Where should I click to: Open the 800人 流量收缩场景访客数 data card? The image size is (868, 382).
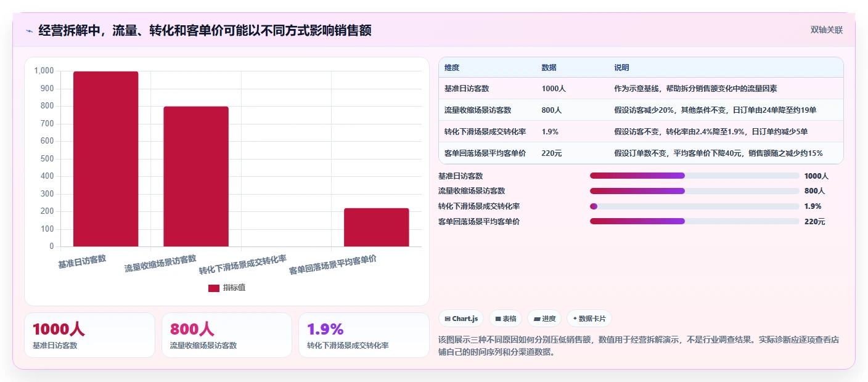click(x=227, y=335)
